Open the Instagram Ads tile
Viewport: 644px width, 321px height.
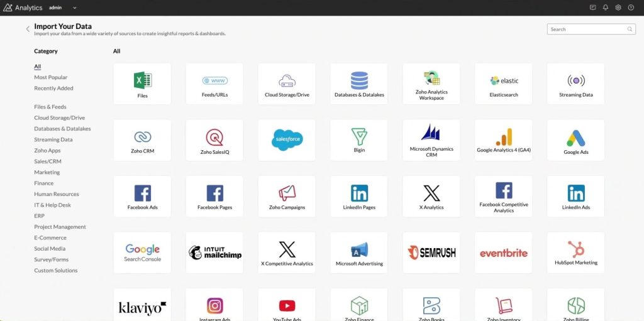point(214,305)
